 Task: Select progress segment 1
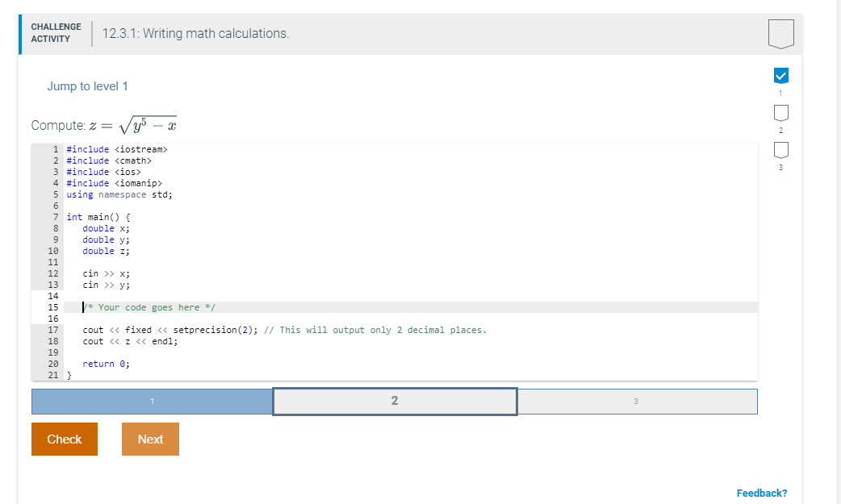[x=150, y=401]
